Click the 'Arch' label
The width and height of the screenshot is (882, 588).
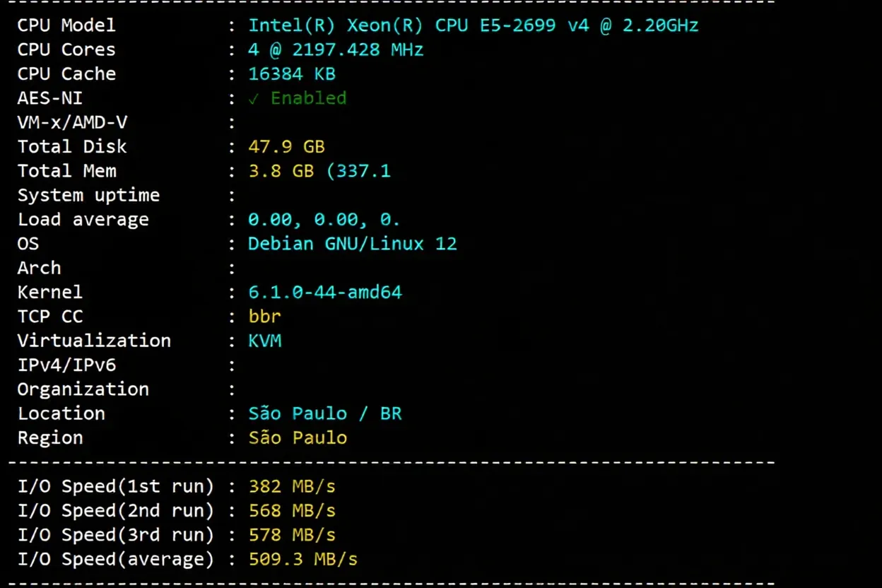(40, 268)
